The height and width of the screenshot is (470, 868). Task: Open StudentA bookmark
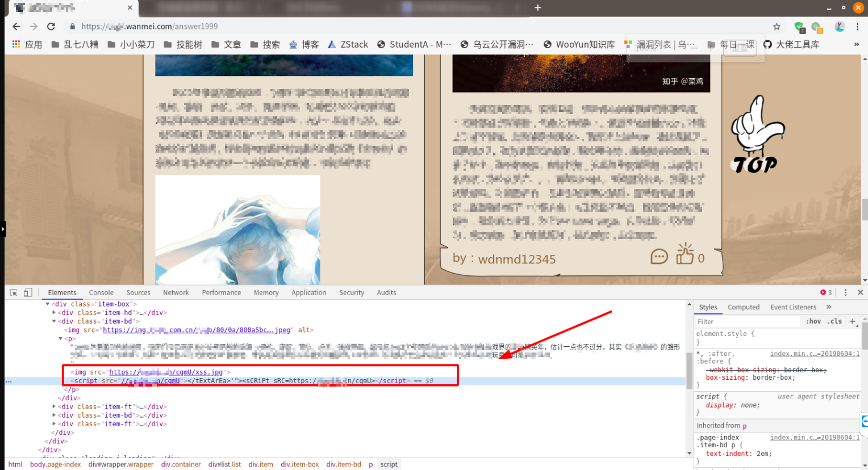[x=414, y=44]
